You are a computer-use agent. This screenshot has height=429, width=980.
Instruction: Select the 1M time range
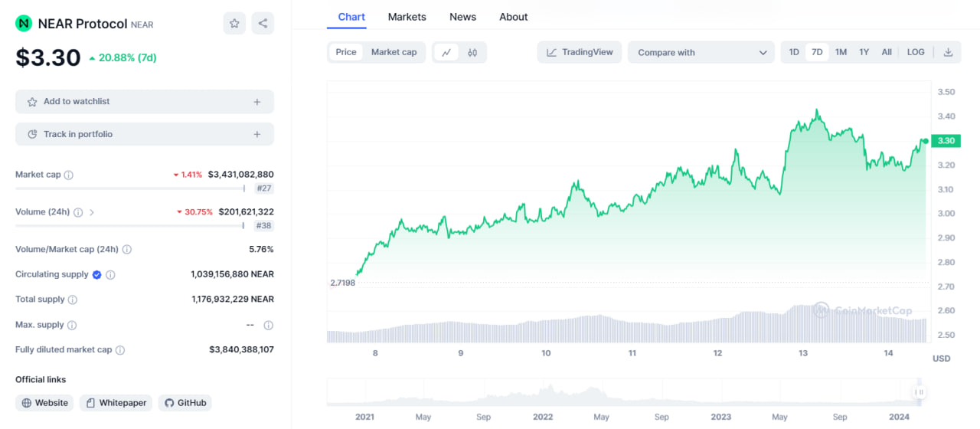click(x=841, y=52)
